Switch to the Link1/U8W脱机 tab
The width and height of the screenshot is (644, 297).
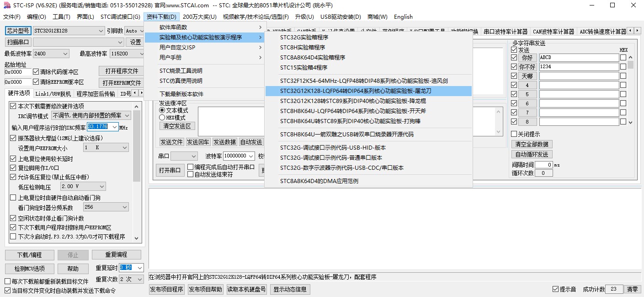[x=53, y=94]
